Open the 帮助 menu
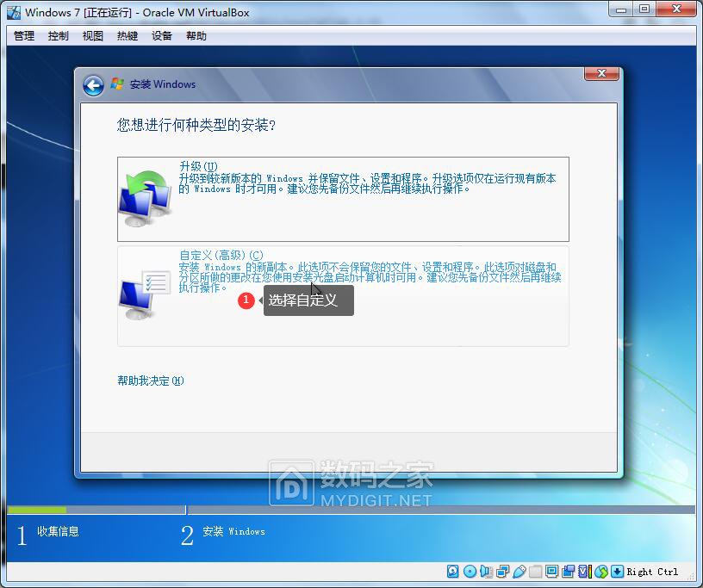 [196, 36]
